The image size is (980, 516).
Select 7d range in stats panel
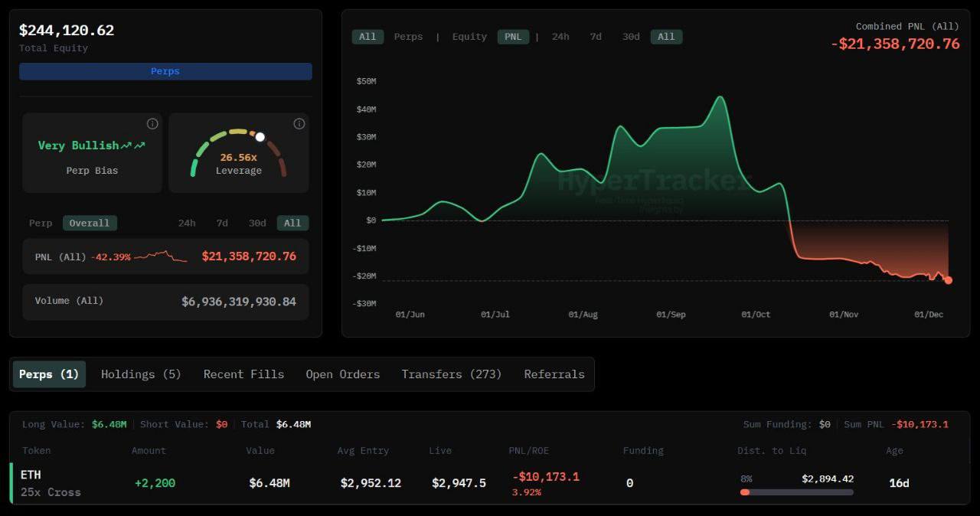coord(222,224)
